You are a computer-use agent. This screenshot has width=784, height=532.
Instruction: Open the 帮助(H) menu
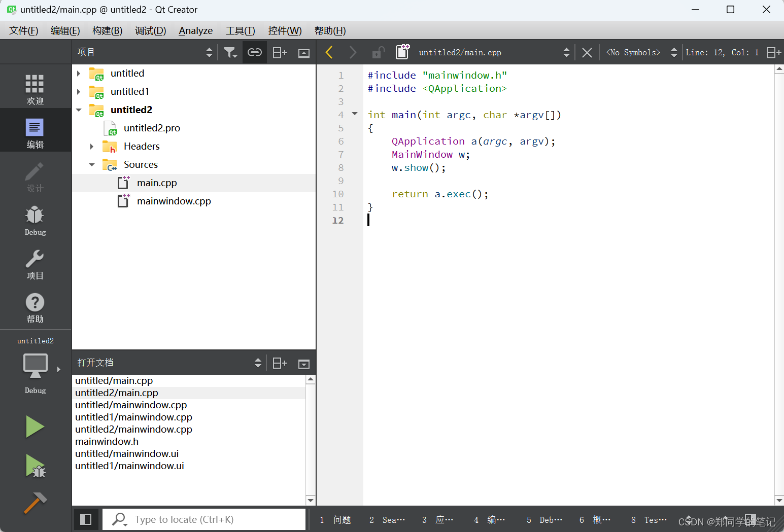pos(330,30)
